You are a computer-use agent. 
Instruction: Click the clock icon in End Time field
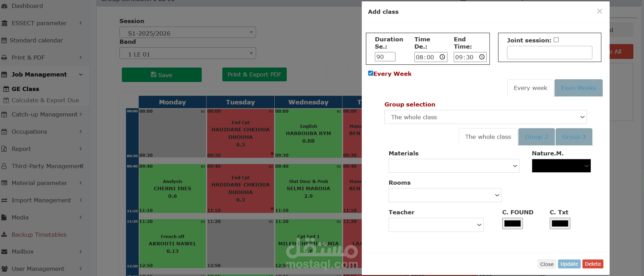pos(482,57)
